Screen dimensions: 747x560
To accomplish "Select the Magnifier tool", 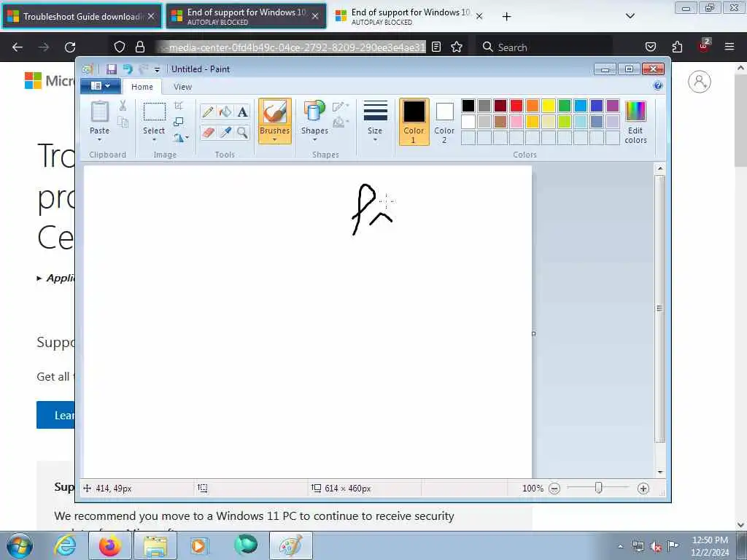I will pos(242,132).
